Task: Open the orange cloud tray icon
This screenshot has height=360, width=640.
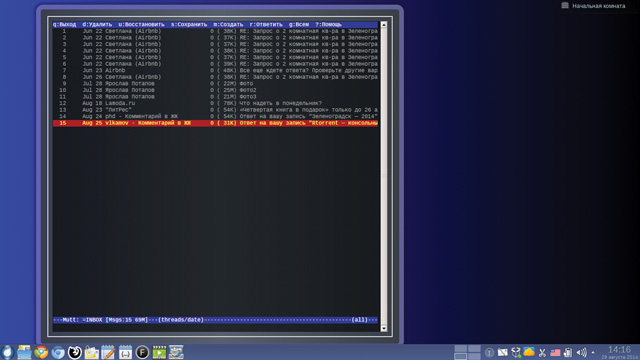Action: click(x=529, y=352)
